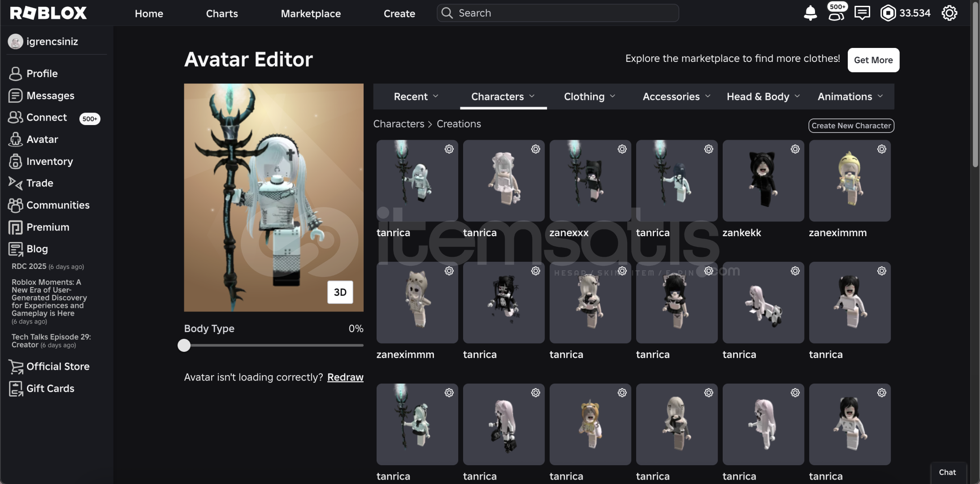
Task: Expand the Recent dropdown
Action: (416, 96)
